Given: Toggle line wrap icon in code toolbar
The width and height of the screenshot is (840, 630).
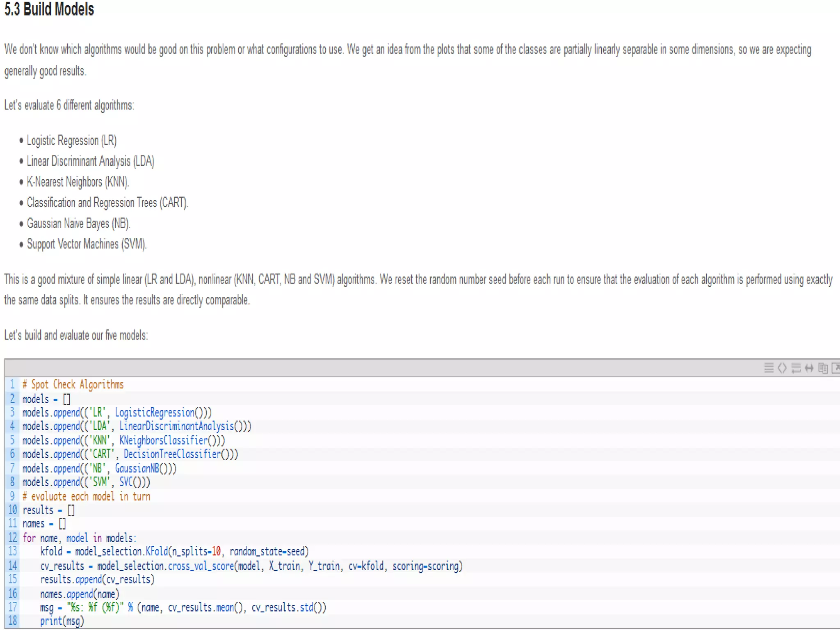Looking at the screenshot, I should (x=796, y=368).
